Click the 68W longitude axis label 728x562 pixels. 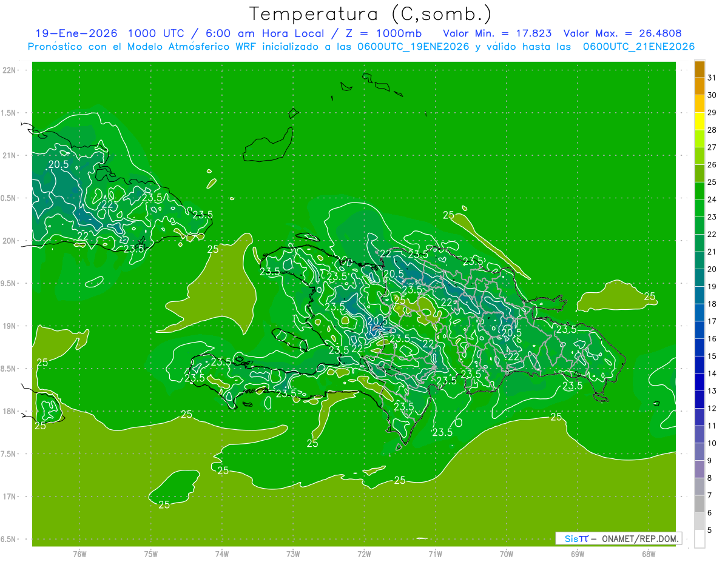coord(648,554)
